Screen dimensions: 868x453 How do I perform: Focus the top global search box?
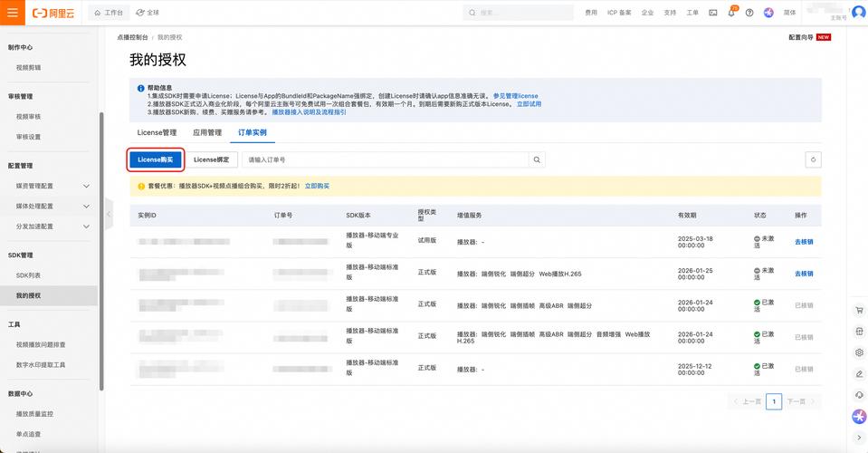[518, 13]
